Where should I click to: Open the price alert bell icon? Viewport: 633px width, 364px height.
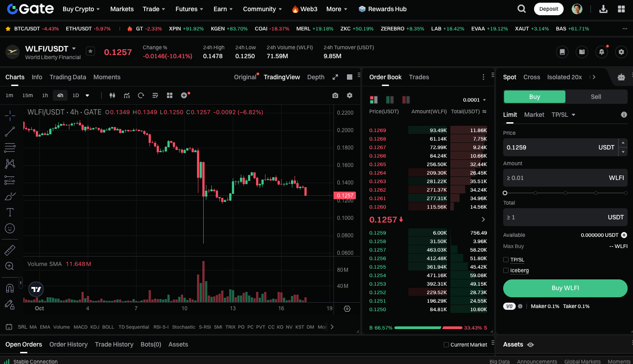click(x=602, y=52)
